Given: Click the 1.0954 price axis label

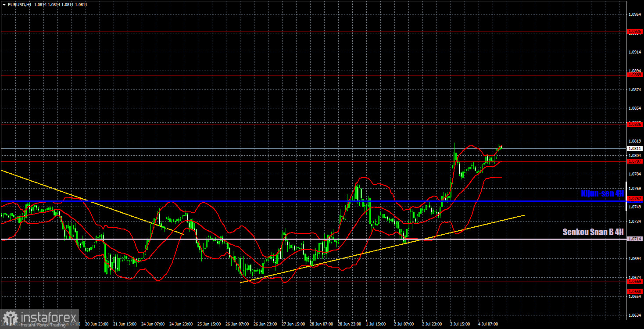Looking at the screenshot, I should pyautogui.click(x=635, y=14).
